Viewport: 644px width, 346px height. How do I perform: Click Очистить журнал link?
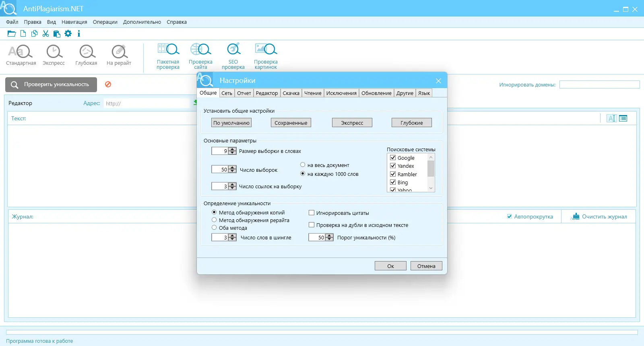tap(599, 216)
